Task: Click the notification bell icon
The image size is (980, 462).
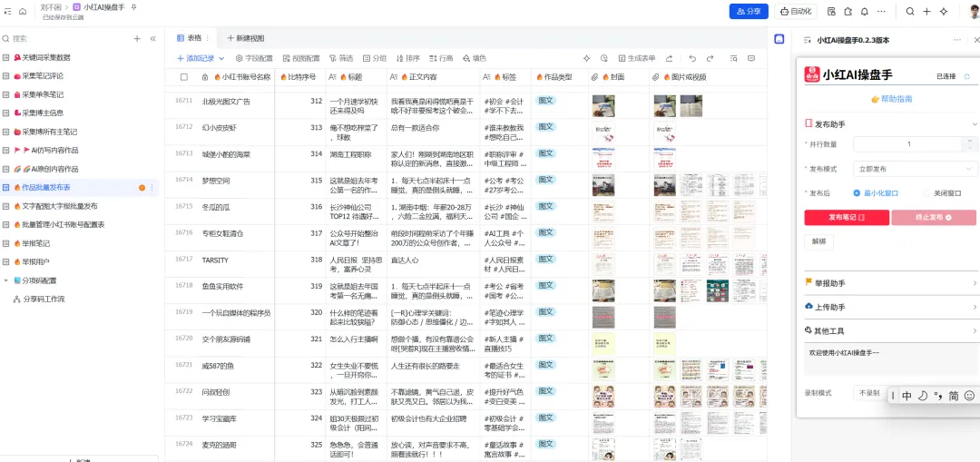Action: [x=865, y=11]
